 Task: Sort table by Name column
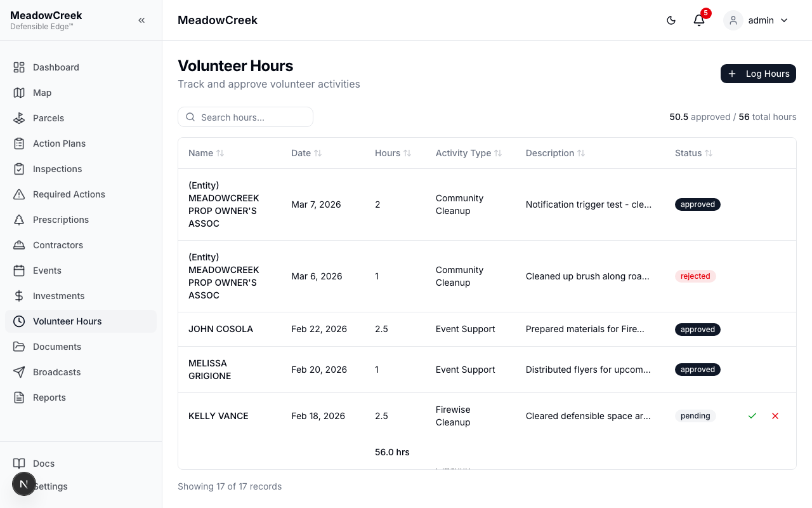point(206,153)
